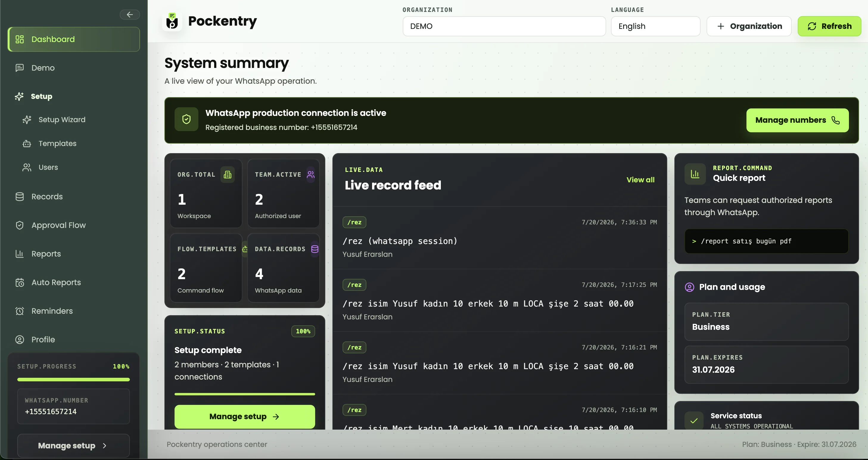This screenshot has width=868, height=460.
Task: Click the green Manage setup button in Setup status
Action: (245, 417)
